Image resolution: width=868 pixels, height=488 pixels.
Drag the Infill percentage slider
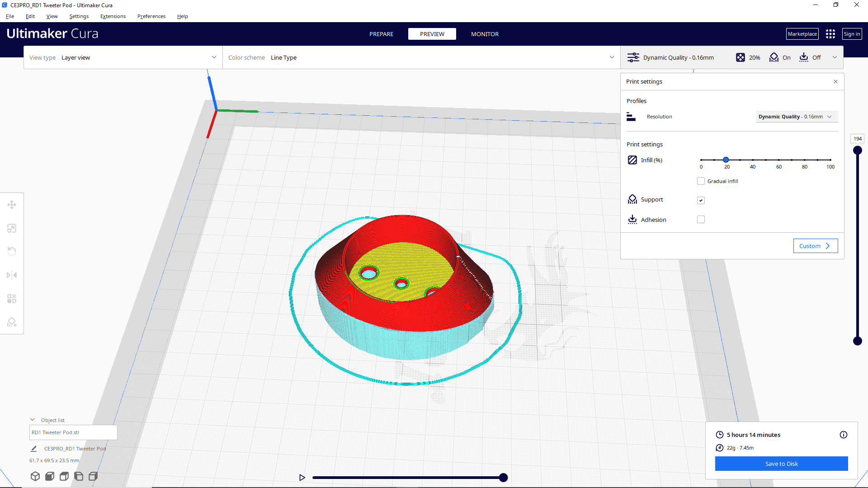726,160
